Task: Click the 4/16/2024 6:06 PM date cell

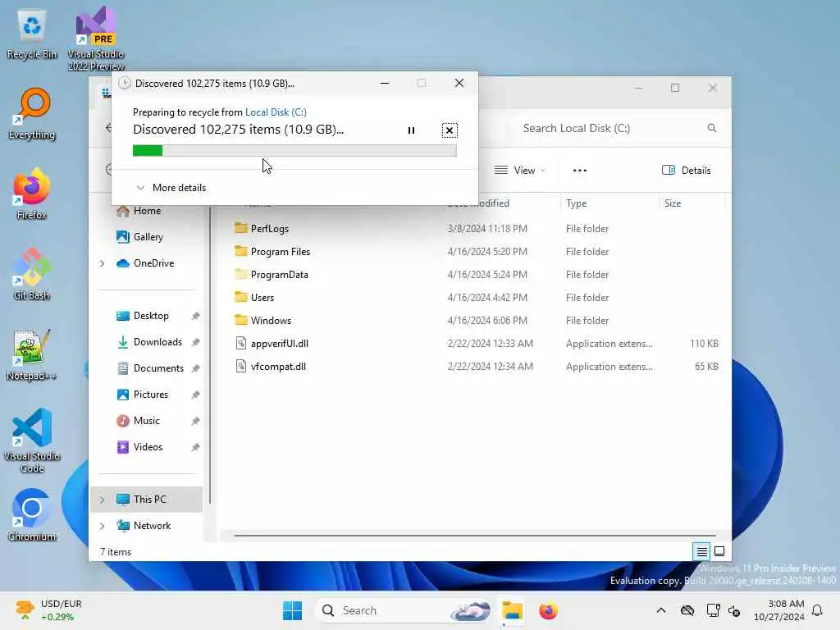Action: pos(487,321)
